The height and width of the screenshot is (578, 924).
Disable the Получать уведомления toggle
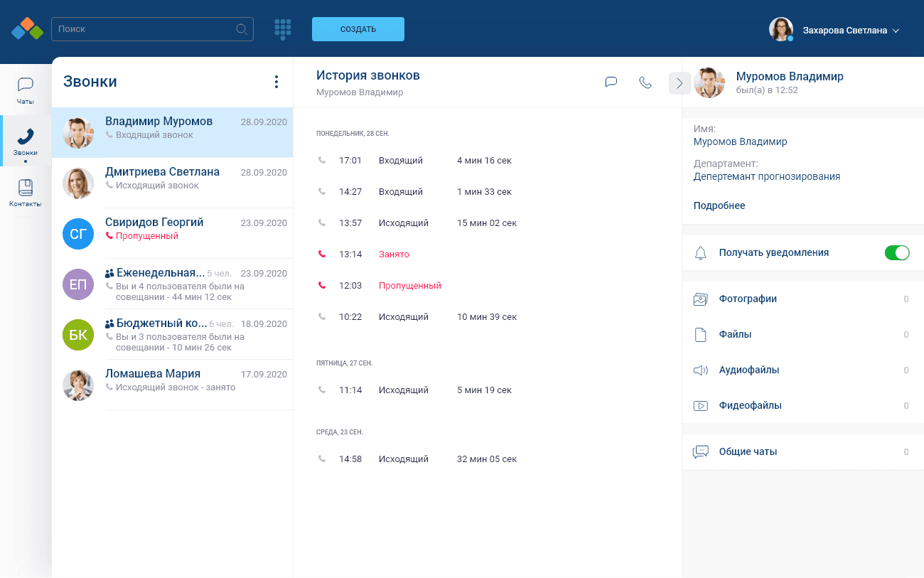pos(896,253)
